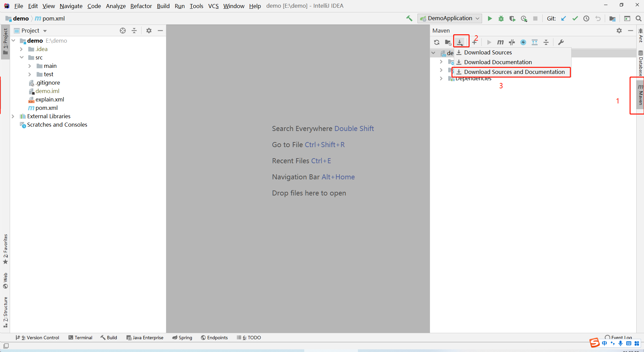Open the Refactor menu
Screen dimensions: 644x352
141,6
